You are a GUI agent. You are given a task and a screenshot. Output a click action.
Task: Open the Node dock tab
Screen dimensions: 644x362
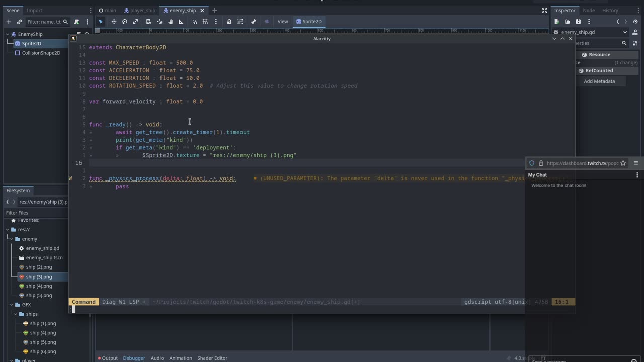coord(588,10)
